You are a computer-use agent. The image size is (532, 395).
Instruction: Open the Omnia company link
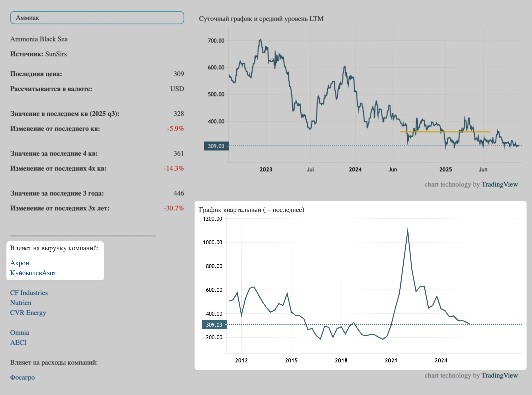click(x=19, y=333)
